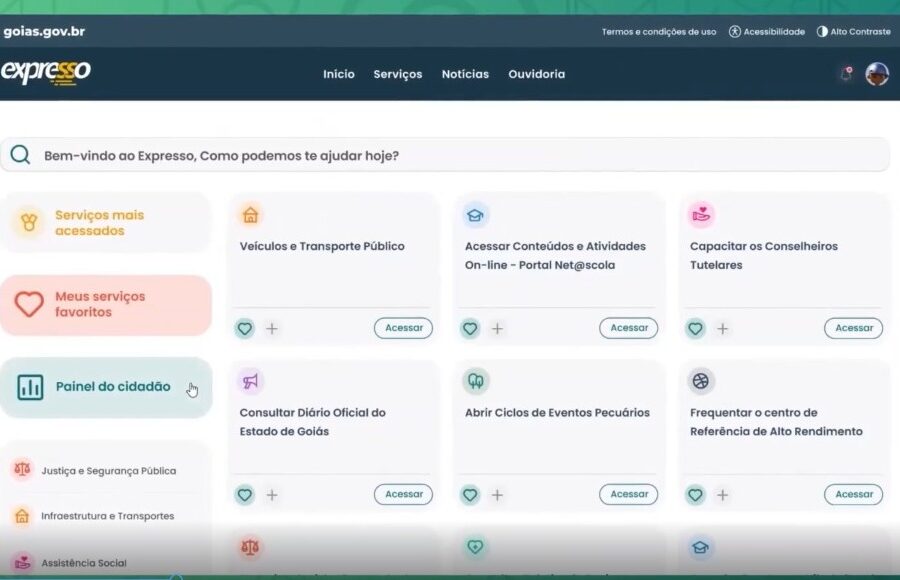The height and width of the screenshot is (580, 900).
Task: Click the hand-heart icon on Conselheiros Tutelares card
Action: 701,215
